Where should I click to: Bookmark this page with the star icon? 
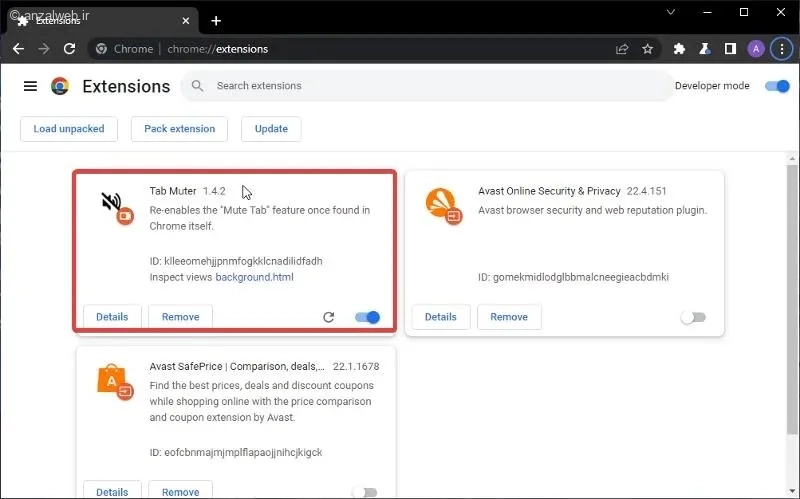647,49
